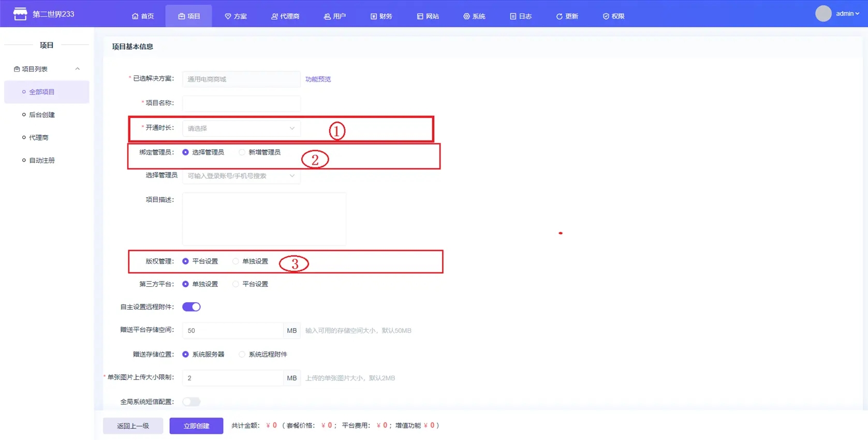Click the gear icon for 系统
The width and height of the screenshot is (868, 440).
coord(466,17)
